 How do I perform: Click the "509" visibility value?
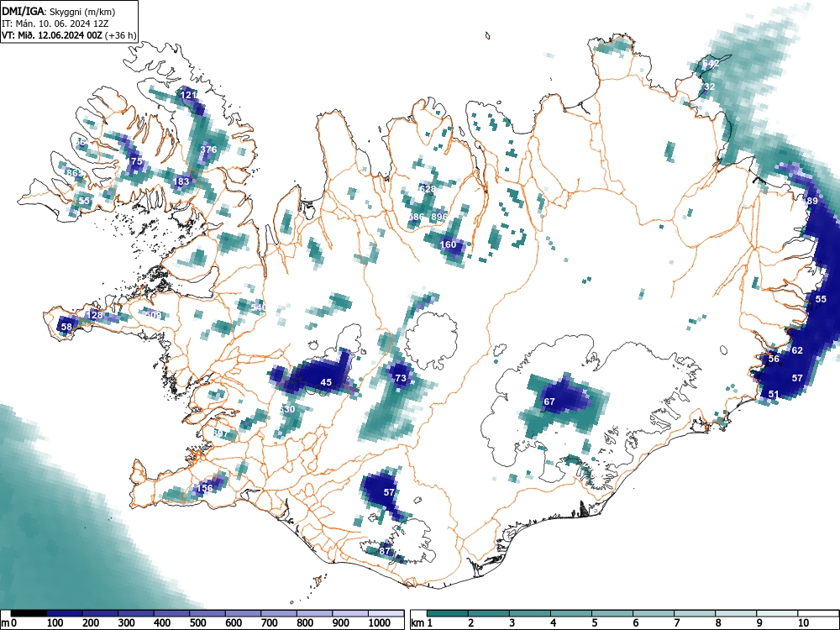click(x=153, y=315)
